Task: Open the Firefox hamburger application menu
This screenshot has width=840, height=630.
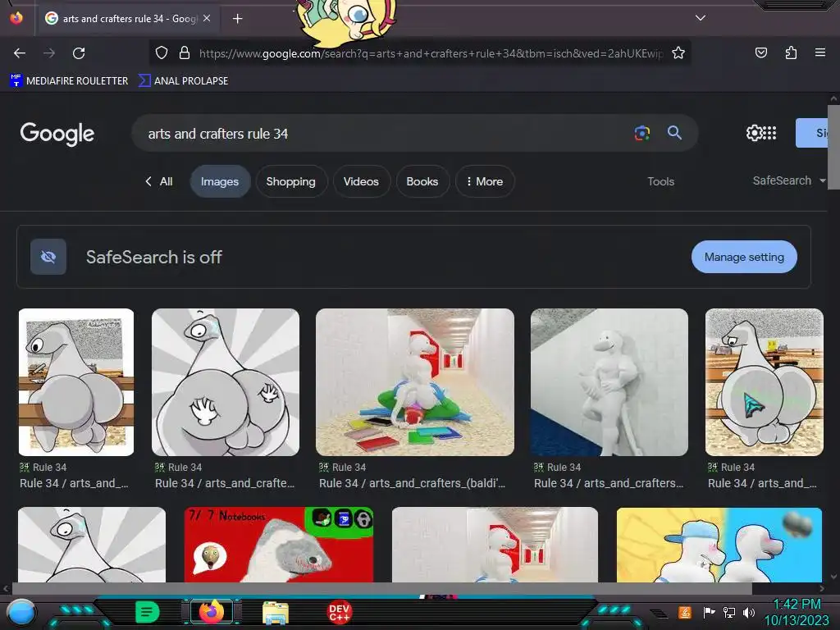Action: (x=820, y=52)
